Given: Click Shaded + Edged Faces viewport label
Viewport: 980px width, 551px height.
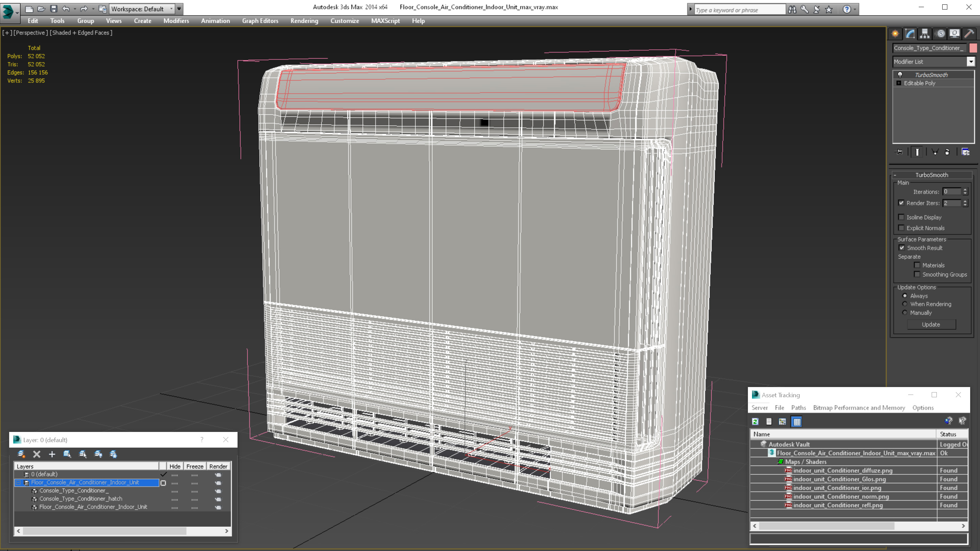Looking at the screenshot, I should pos(81,33).
